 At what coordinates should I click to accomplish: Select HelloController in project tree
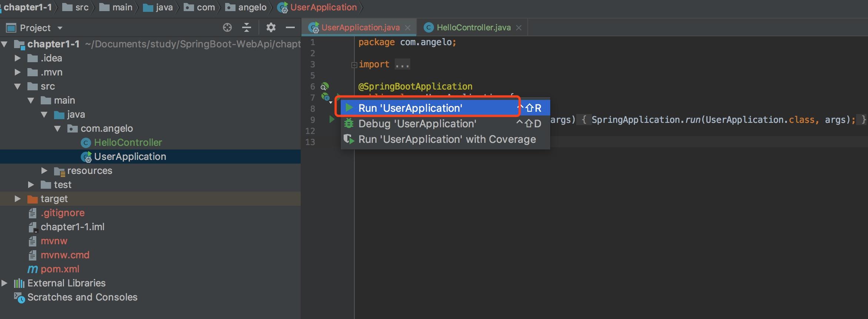[x=128, y=142]
